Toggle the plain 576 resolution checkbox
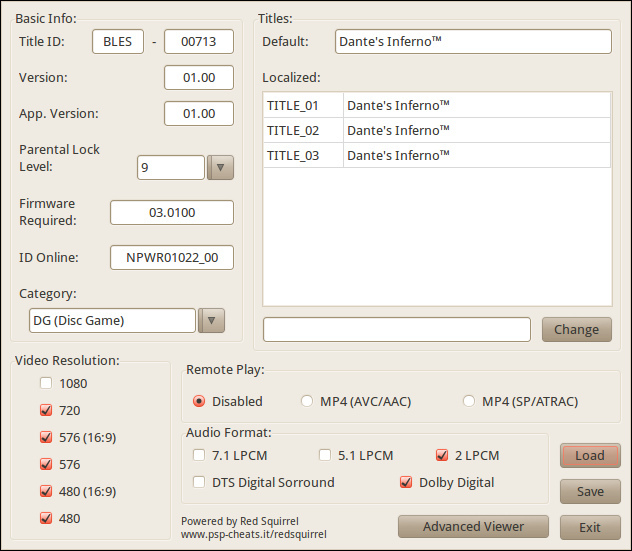 tap(46, 464)
